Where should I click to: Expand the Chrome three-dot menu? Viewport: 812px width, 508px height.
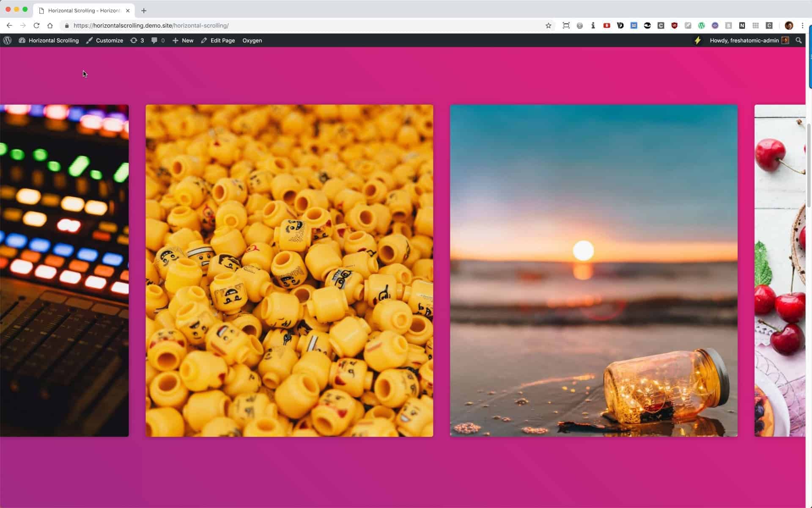point(803,25)
